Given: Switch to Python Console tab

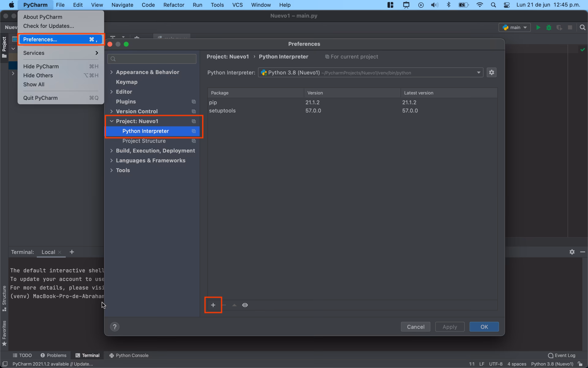Looking at the screenshot, I should click(x=129, y=355).
